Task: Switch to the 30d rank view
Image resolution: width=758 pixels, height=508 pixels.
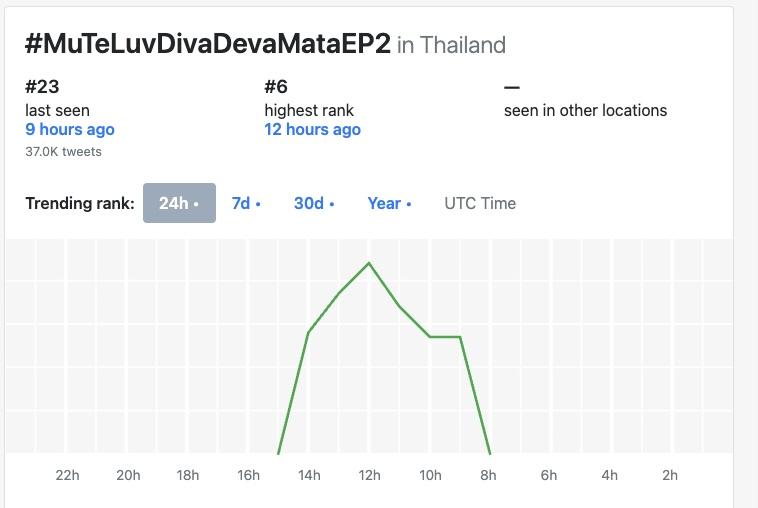Action: [314, 203]
